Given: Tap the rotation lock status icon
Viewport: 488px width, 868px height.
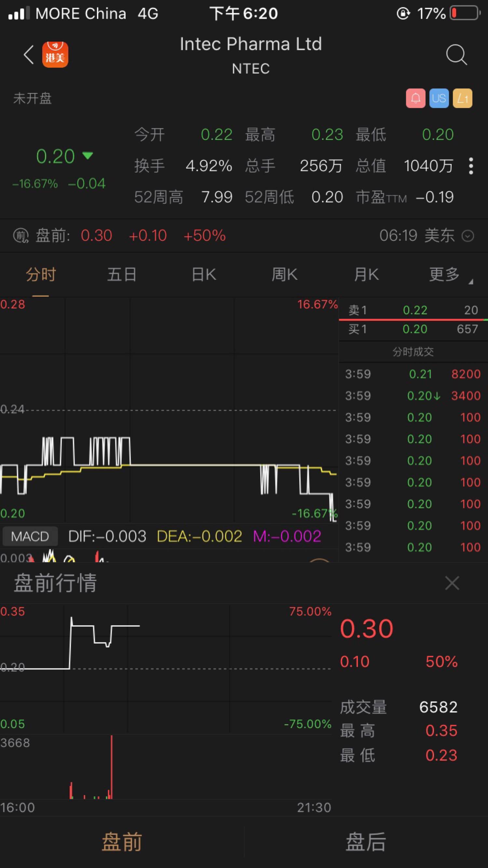Looking at the screenshot, I should tap(403, 14).
